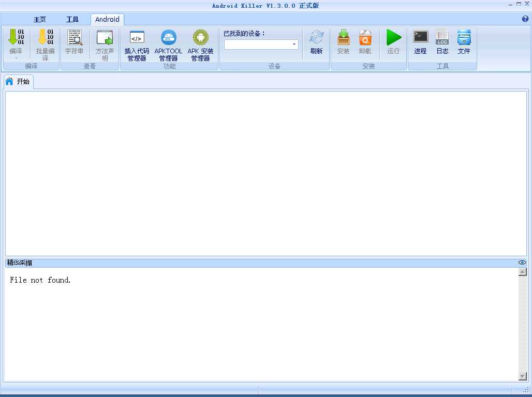Click the 卸载 uninstall icon

pyautogui.click(x=365, y=37)
